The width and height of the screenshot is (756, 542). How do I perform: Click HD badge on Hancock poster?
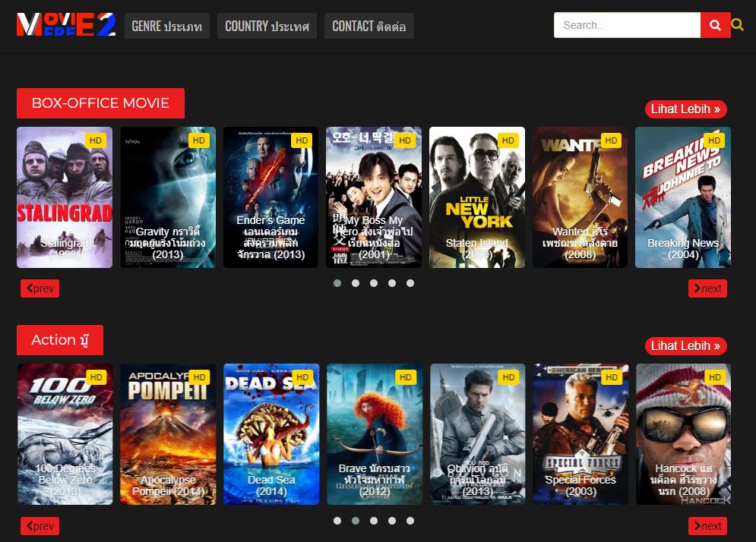715,377
